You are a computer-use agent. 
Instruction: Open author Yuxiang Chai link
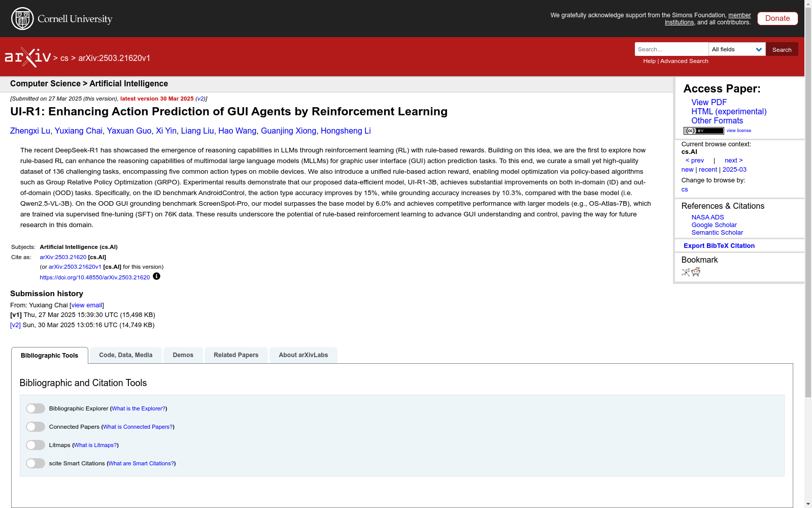click(79, 131)
